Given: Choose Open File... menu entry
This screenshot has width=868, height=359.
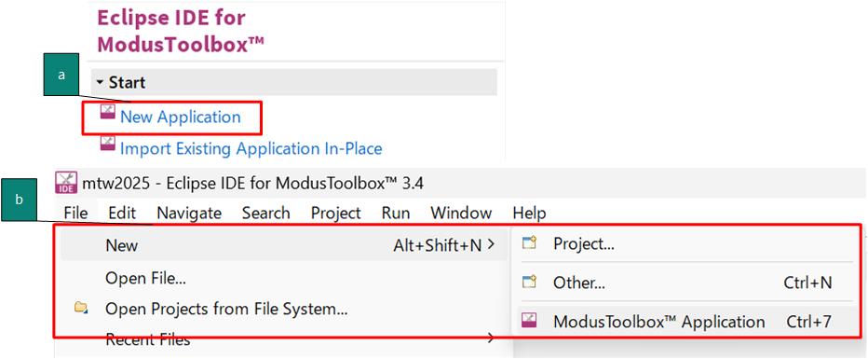Looking at the screenshot, I should pos(145,278).
